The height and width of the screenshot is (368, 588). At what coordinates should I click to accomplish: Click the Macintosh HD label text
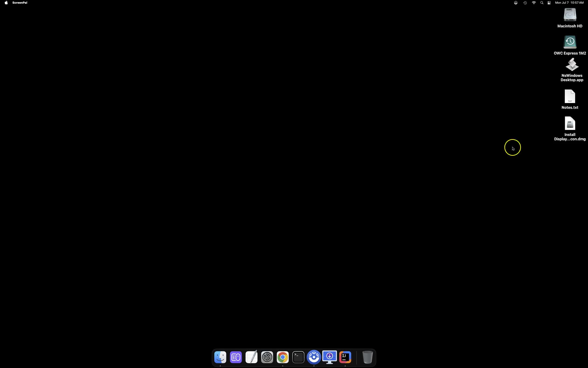pyautogui.click(x=570, y=26)
